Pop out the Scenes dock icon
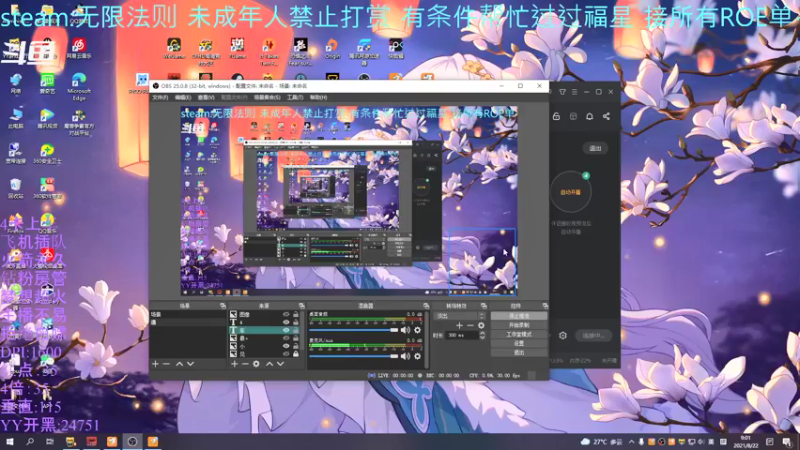This screenshot has height=450, width=800. [223, 306]
